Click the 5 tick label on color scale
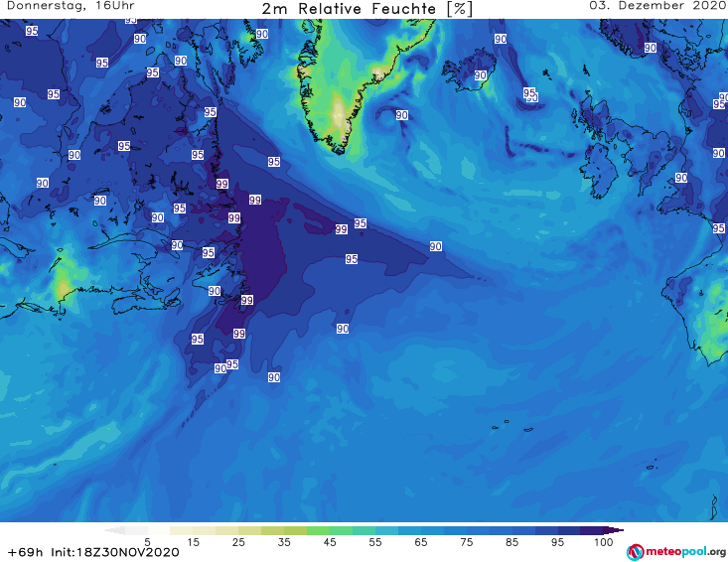The width and height of the screenshot is (728, 562). tap(147, 542)
